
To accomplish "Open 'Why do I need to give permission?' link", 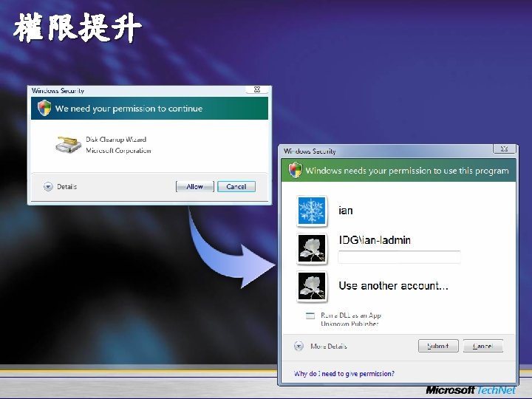I will click(x=344, y=374).
